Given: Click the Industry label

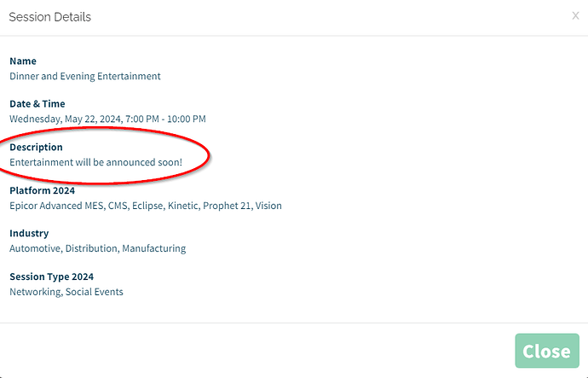Looking at the screenshot, I should [x=29, y=233].
